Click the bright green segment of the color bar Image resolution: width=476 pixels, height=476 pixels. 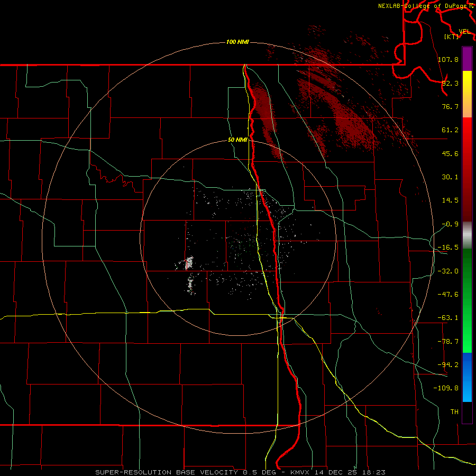click(467, 300)
